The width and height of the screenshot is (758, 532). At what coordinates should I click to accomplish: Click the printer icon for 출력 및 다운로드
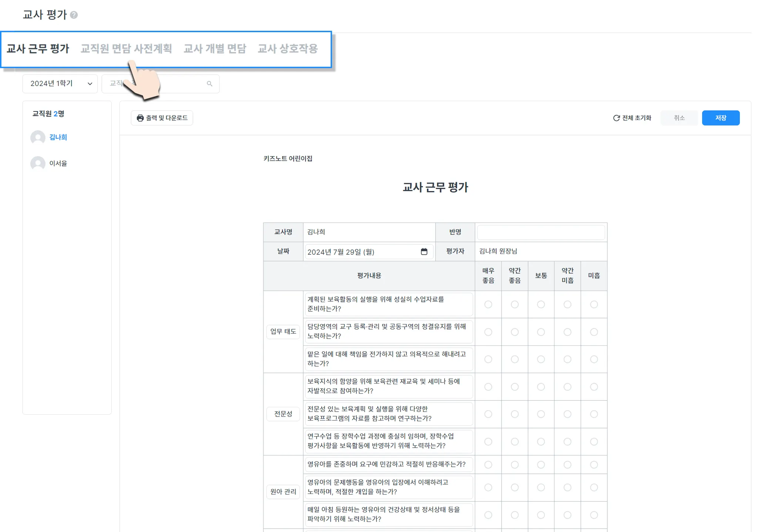coord(140,118)
